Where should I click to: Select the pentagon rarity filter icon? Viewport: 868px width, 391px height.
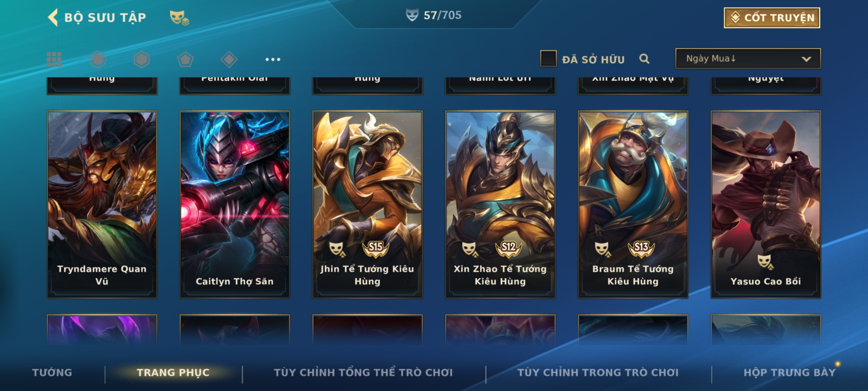[185, 59]
